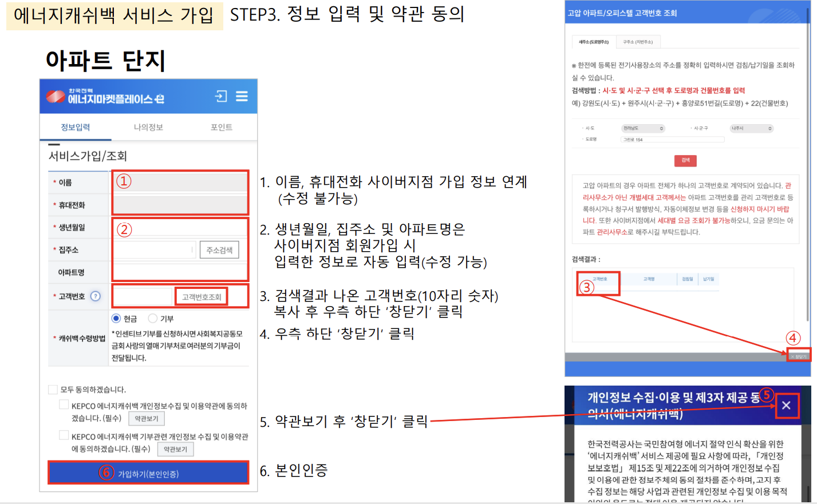
Task: Open the 시·군·구 dropdown showing 나주시
Action: (x=751, y=128)
